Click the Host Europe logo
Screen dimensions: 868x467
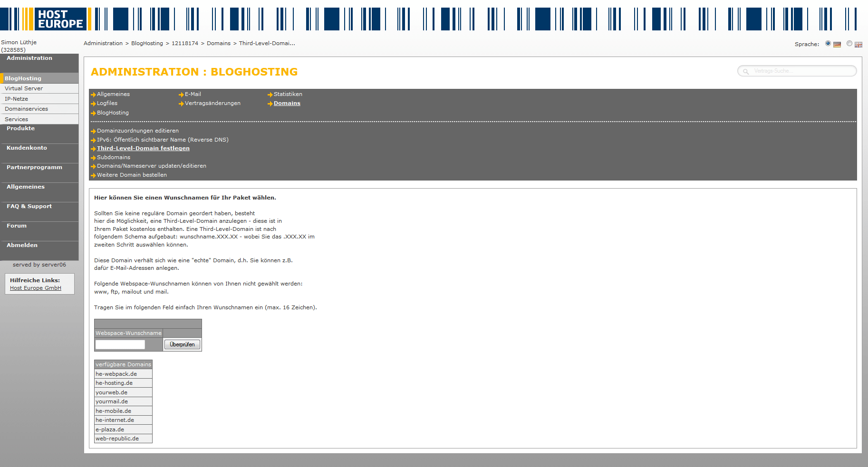coord(59,19)
